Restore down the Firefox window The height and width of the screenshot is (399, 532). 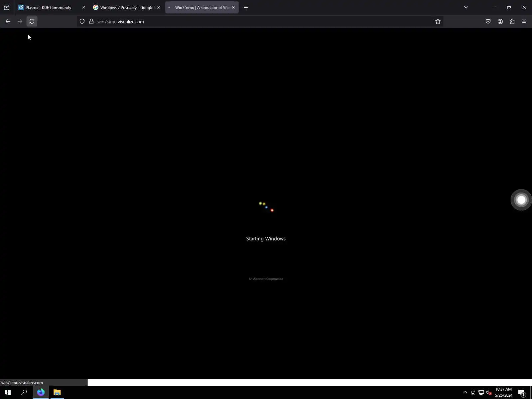click(509, 7)
